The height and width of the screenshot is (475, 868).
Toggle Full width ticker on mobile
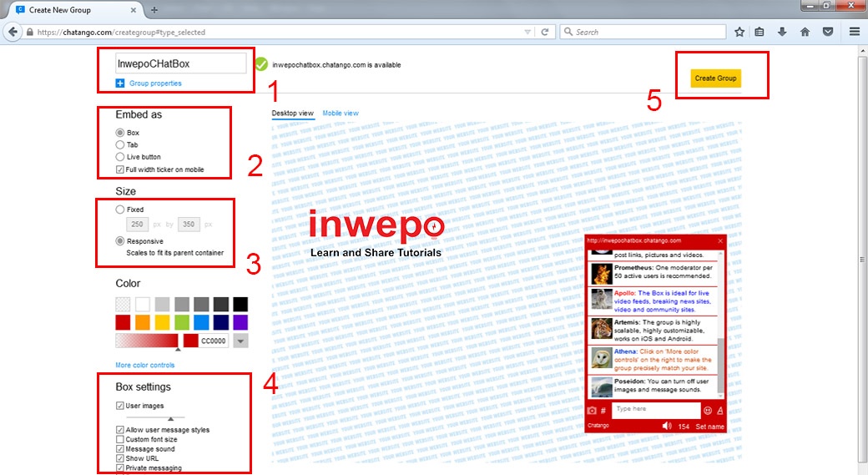[119, 169]
